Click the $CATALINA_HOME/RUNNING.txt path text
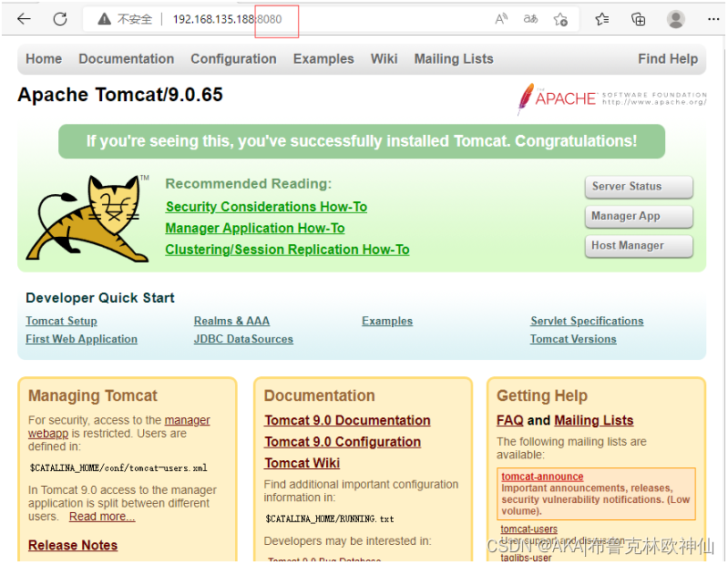Image resolution: width=728 pixels, height=565 pixels. (330, 519)
